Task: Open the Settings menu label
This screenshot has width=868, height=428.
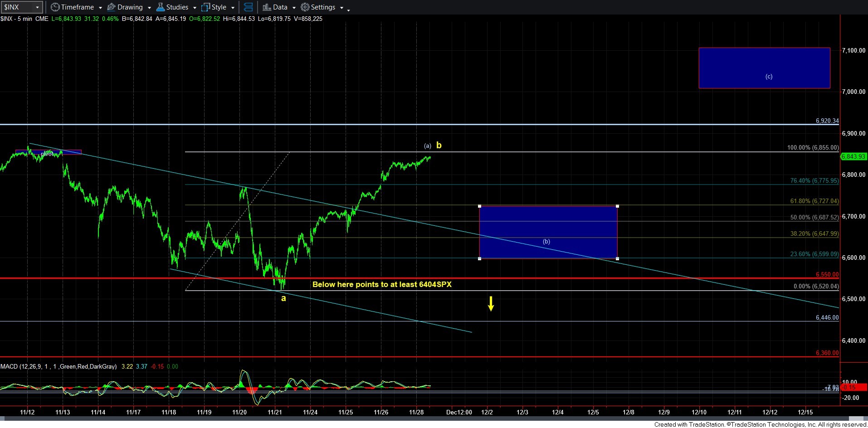Action: [323, 7]
